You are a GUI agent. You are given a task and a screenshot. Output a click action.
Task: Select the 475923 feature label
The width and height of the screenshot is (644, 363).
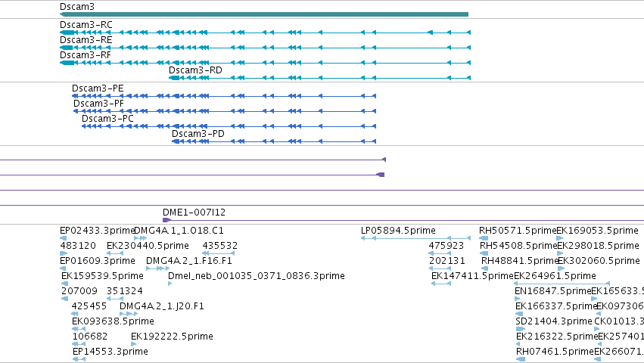[446, 246]
